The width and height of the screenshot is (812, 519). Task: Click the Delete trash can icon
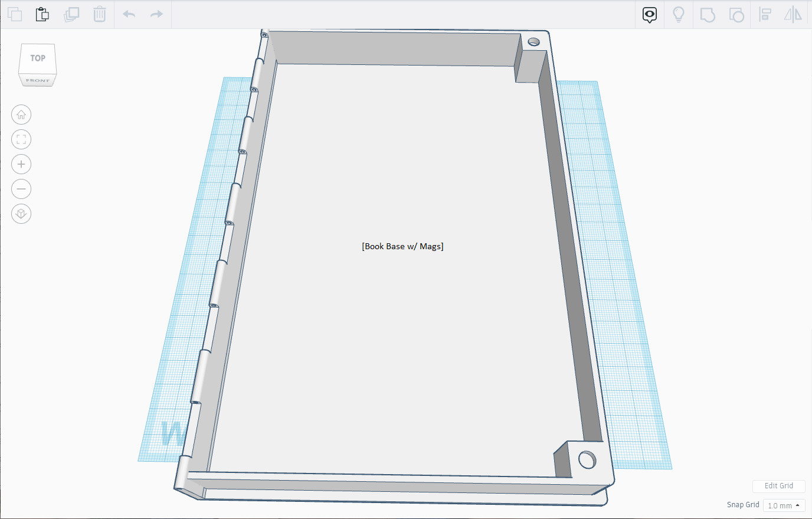point(99,14)
